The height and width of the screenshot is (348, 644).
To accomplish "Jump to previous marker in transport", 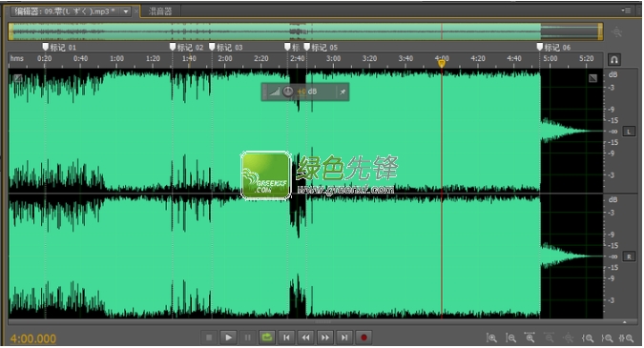I will 286,338.
